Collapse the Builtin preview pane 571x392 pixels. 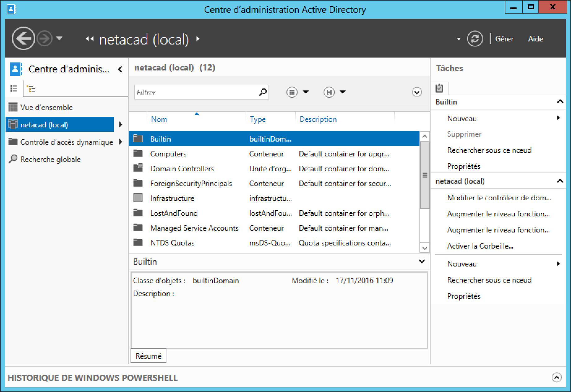(422, 262)
